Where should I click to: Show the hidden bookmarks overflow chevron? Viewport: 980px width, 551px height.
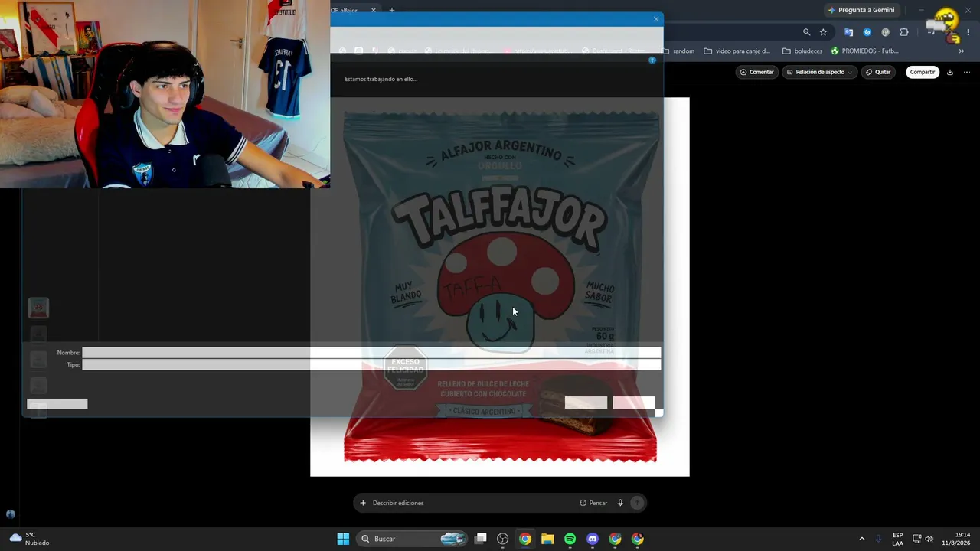pyautogui.click(x=962, y=51)
